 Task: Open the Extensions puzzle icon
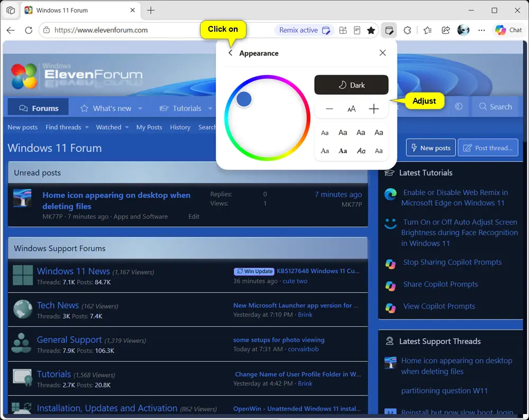tap(407, 30)
